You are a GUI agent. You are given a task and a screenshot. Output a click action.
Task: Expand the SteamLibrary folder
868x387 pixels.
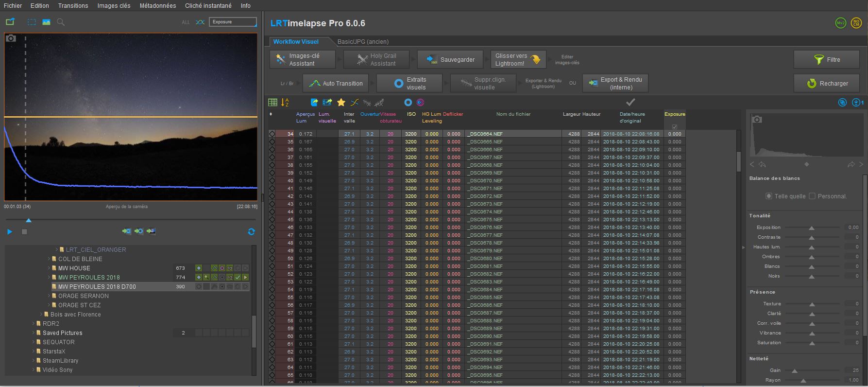click(x=34, y=361)
